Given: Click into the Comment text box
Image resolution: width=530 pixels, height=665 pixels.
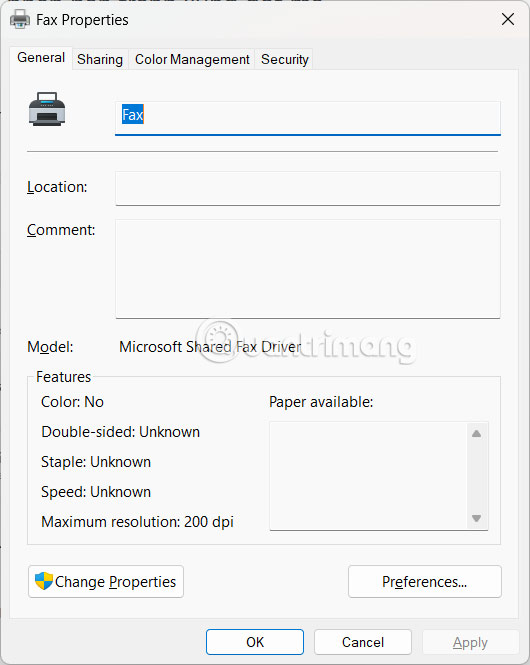Looking at the screenshot, I should click(308, 268).
